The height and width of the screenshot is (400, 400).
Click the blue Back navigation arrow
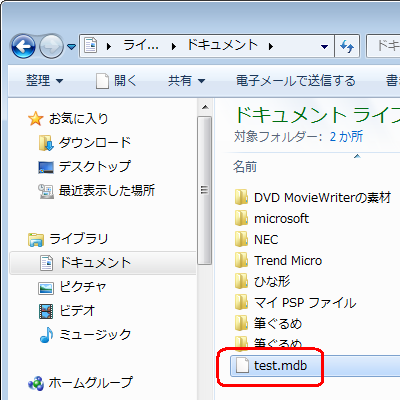(x=23, y=46)
